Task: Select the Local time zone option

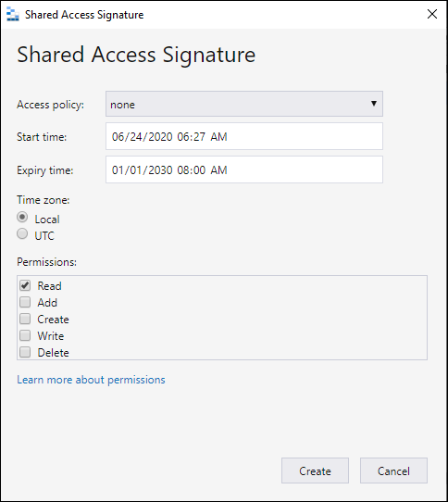Action: pyautogui.click(x=22, y=217)
